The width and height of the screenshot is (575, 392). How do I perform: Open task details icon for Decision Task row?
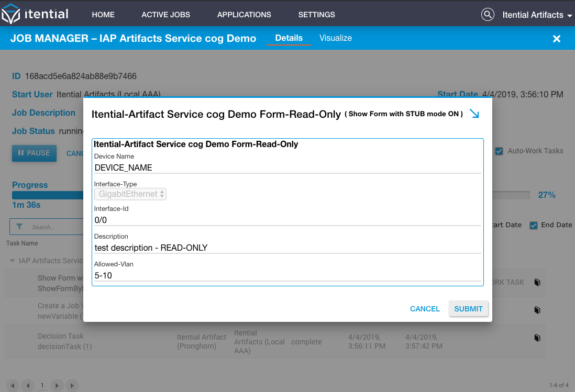(537, 338)
